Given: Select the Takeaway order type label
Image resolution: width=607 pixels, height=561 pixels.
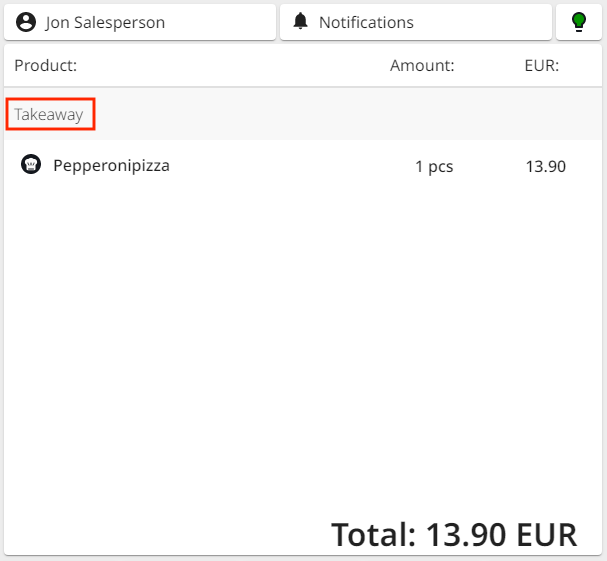Looking at the screenshot, I should coord(49,114).
